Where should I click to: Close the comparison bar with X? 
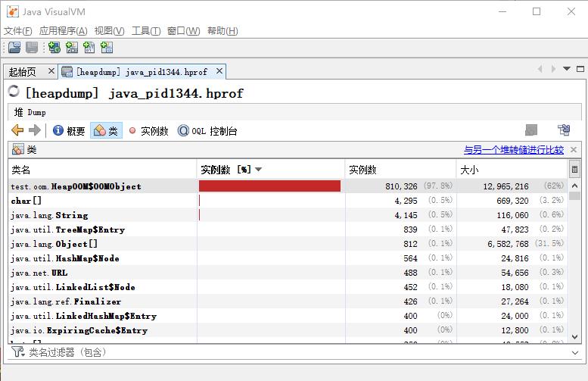pos(574,150)
